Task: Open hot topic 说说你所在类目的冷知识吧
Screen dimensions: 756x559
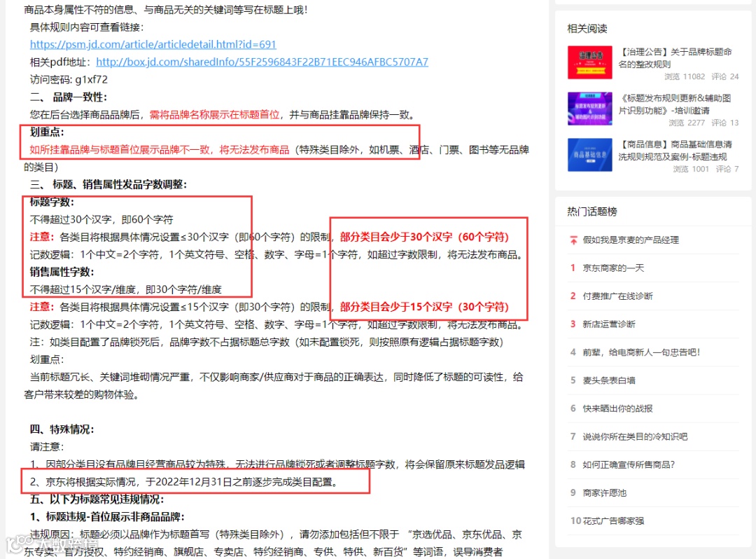Action: [635, 436]
